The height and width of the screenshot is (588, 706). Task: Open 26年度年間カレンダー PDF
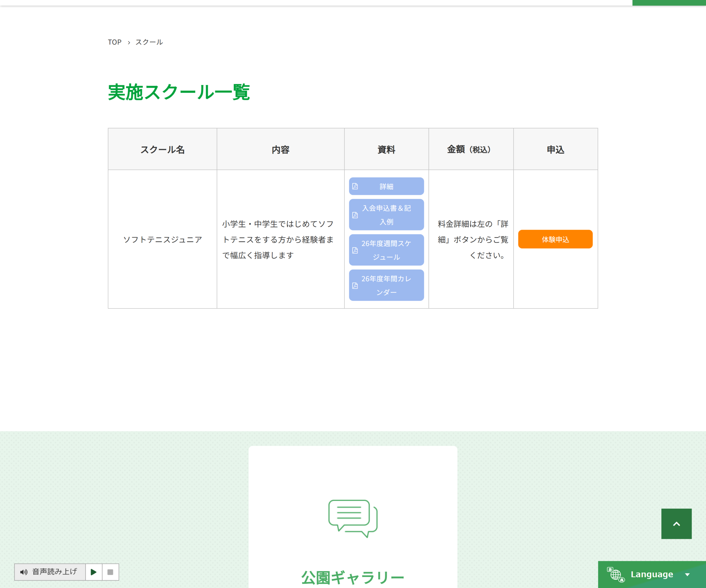click(x=386, y=285)
